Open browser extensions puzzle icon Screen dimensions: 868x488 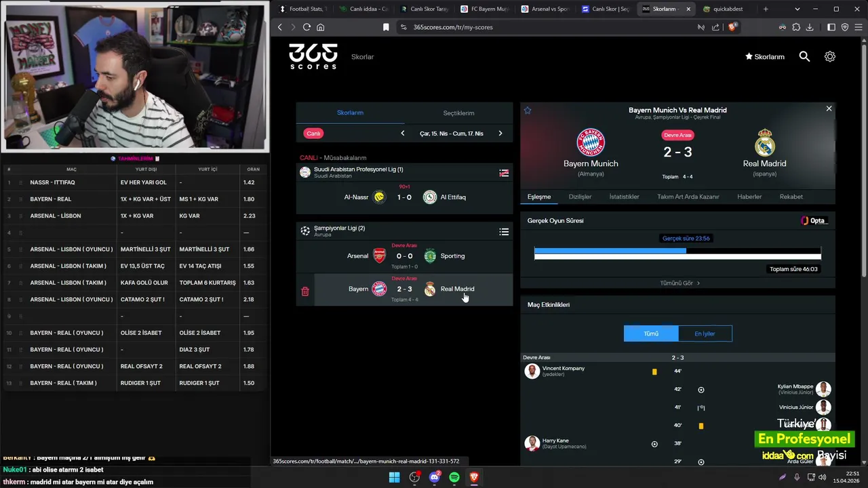pos(796,27)
